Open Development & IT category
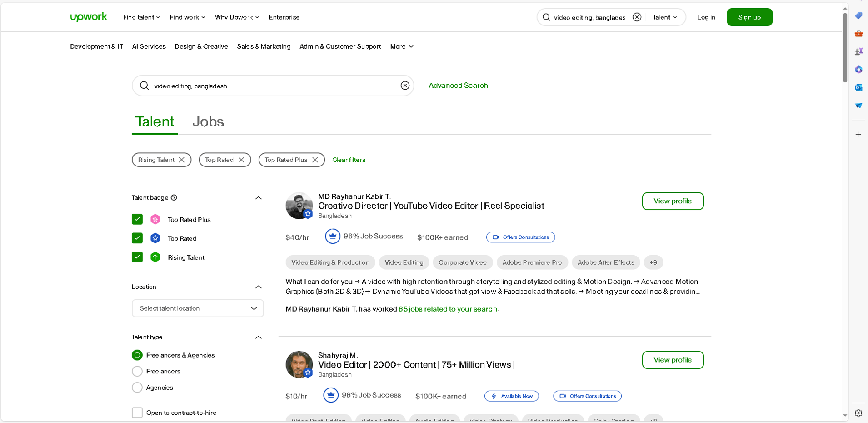 96,46
